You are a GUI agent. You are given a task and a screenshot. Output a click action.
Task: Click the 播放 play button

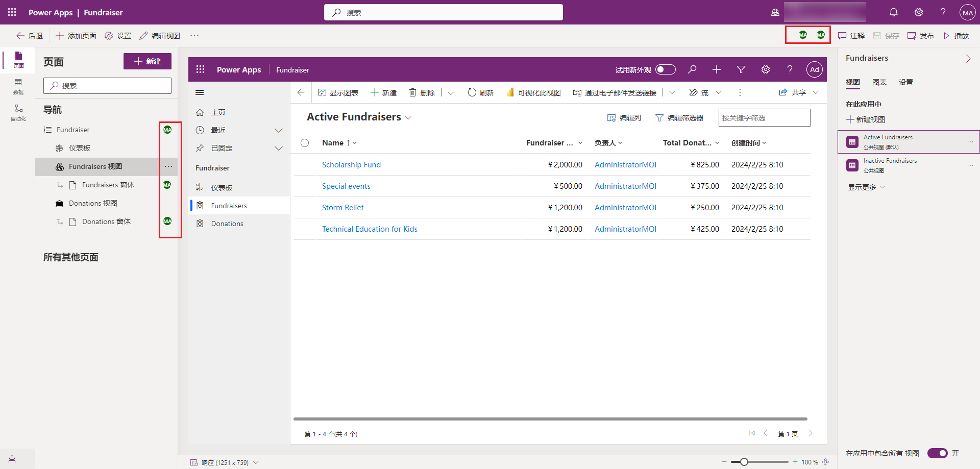click(956, 36)
